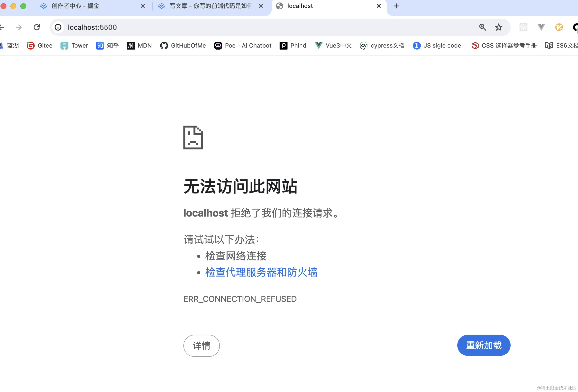This screenshot has height=392, width=578.
Task: Open the MDN bookmark
Action: 139,46
